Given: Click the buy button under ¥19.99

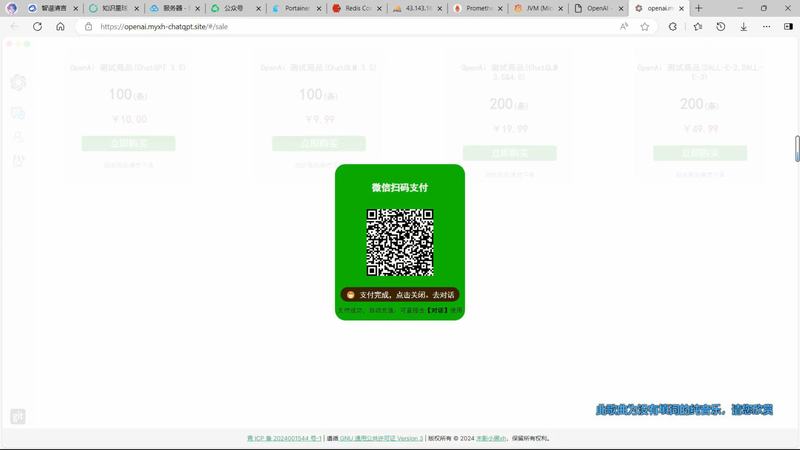Looking at the screenshot, I should (510, 153).
